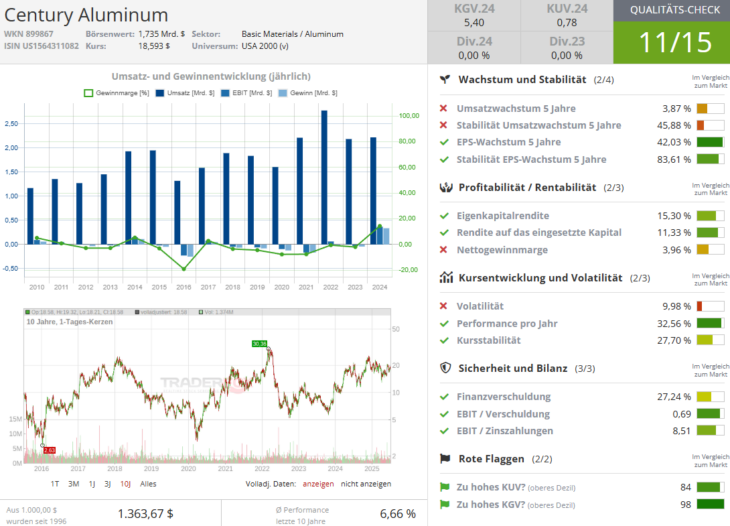Click the Nettogewinnmarge value 3,96 %
This screenshot has width=730, height=526.
click(676, 250)
